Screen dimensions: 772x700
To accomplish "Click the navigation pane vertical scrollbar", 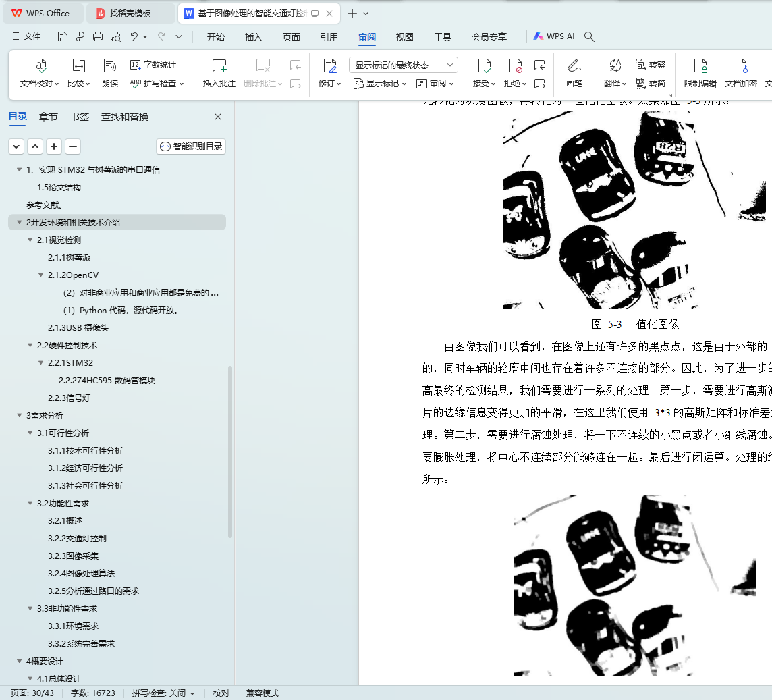I will pyautogui.click(x=230, y=451).
